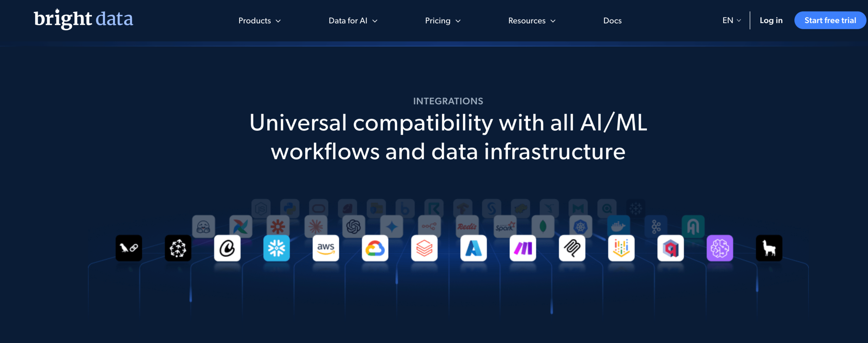Viewport: 868px width, 343px height.
Task: Click the purple brain SageMaker icon
Action: [720, 248]
